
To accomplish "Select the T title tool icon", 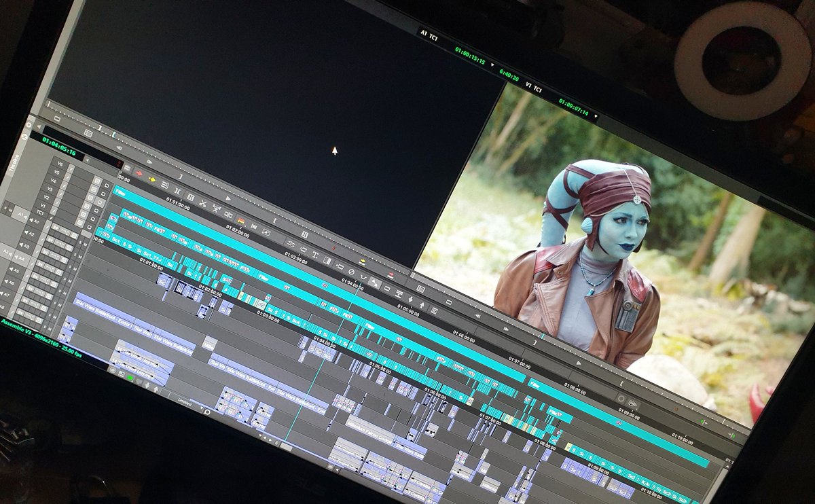I will pyautogui.click(x=314, y=255).
